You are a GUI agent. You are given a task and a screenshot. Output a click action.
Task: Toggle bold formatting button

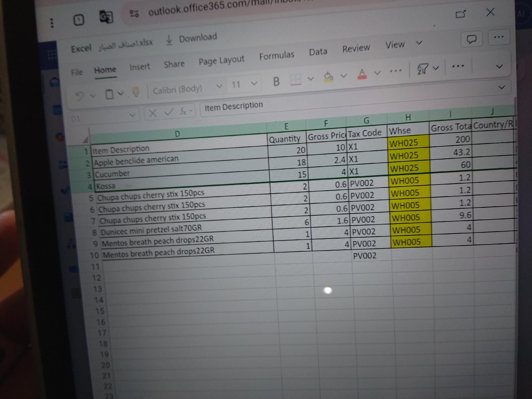(276, 81)
